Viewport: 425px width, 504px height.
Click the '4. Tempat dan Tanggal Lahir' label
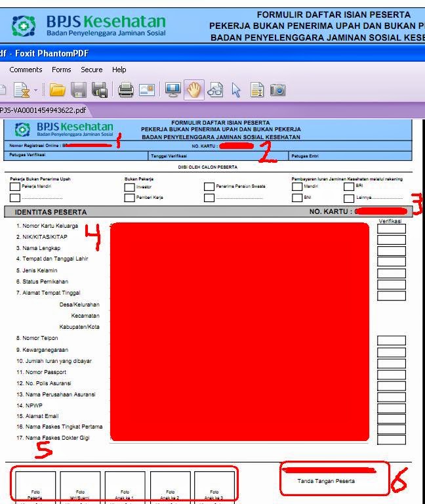tap(52, 259)
